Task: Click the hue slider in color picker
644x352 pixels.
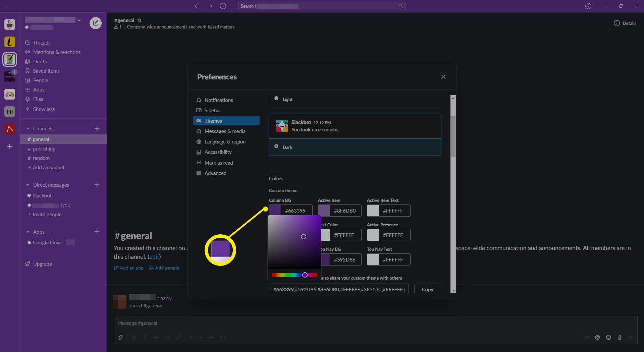Action: tap(294, 275)
